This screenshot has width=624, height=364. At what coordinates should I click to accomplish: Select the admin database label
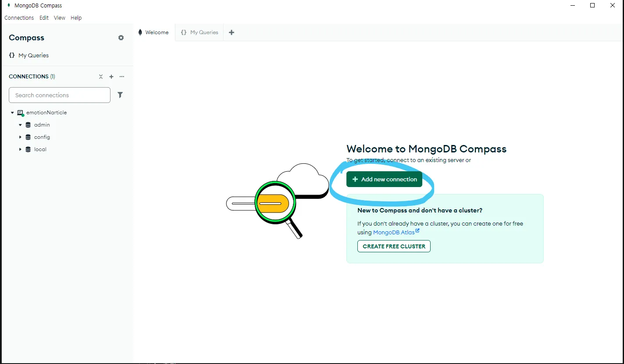click(x=42, y=125)
